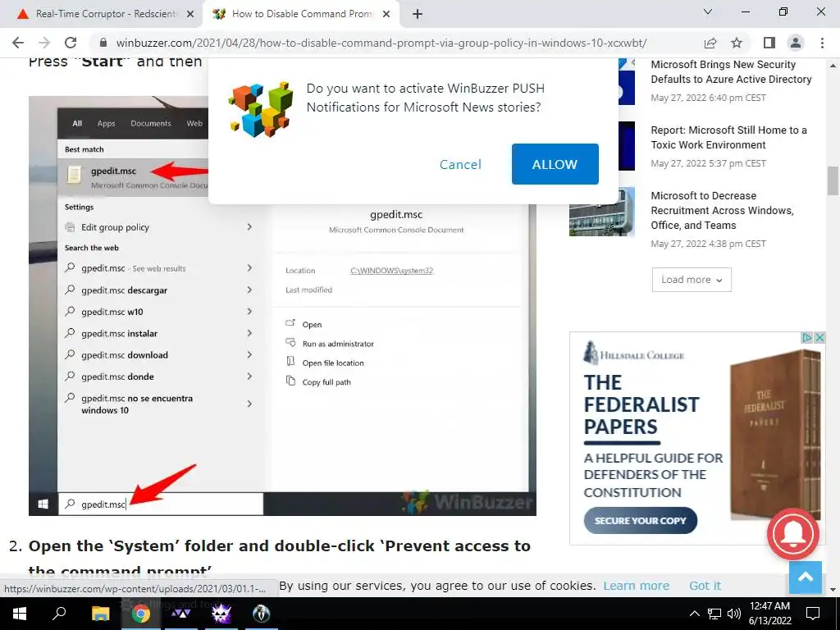Reload the current page
840x630 pixels.
pyautogui.click(x=71, y=43)
